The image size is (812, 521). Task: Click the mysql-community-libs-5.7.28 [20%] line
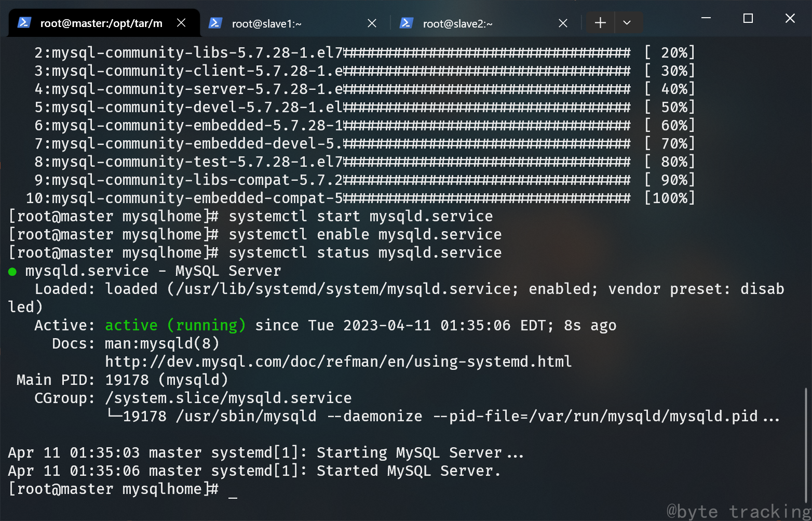364,52
